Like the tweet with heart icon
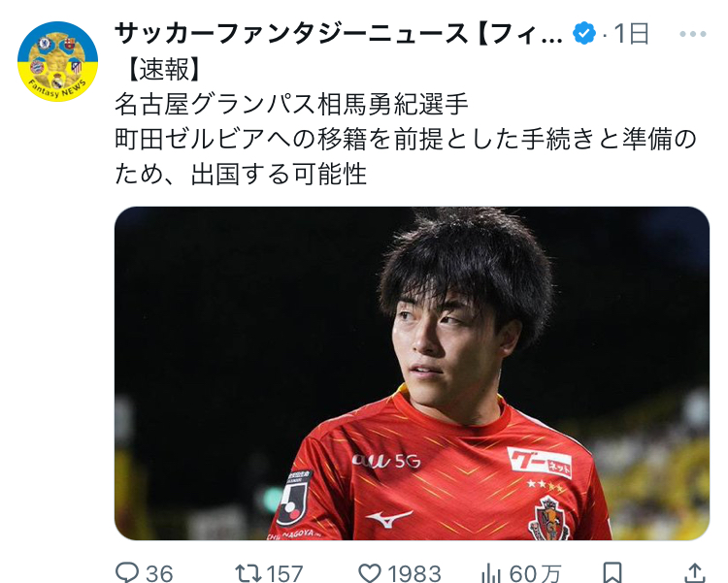Screen dimensions: 728x583 pos(370,572)
